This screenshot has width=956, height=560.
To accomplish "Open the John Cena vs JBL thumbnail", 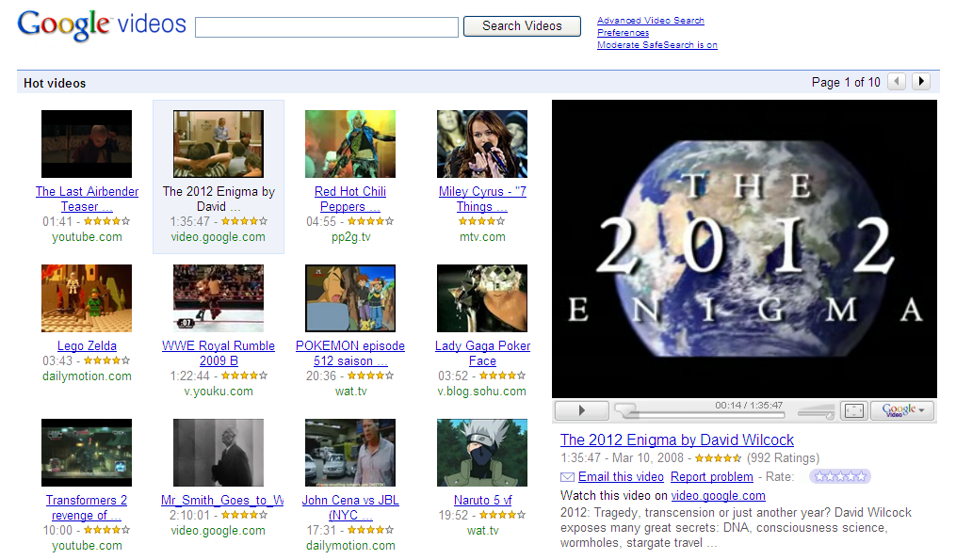I will click(350, 452).
